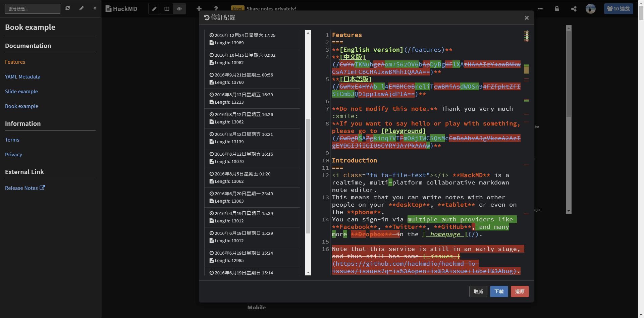The height and width of the screenshot is (318, 644).
Task: Select revision 2016年8月12日 16:26
Action: pyautogui.click(x=252, y=118)
